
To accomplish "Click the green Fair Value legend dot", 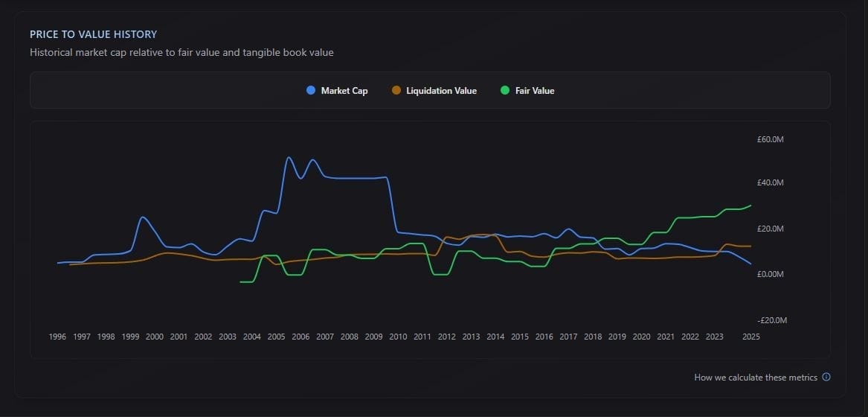I will point(505,90).
